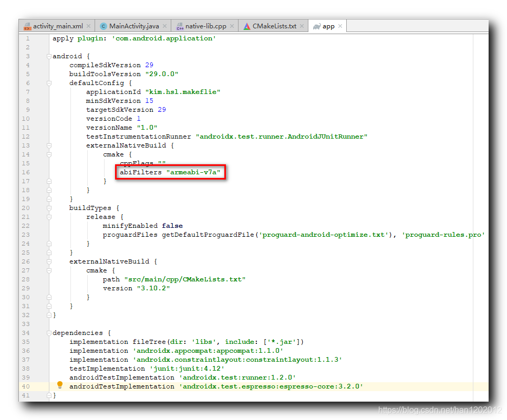Collapse the dependencies block fold marker
Image resolution: width=507 pixels, height=420 pixels.
tap(49, 333)
